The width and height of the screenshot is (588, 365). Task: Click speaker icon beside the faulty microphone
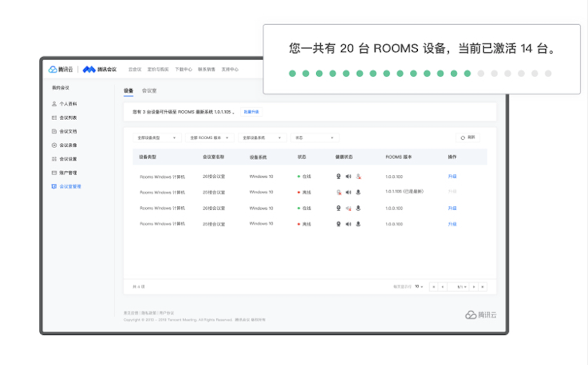(x=348, y=176)
